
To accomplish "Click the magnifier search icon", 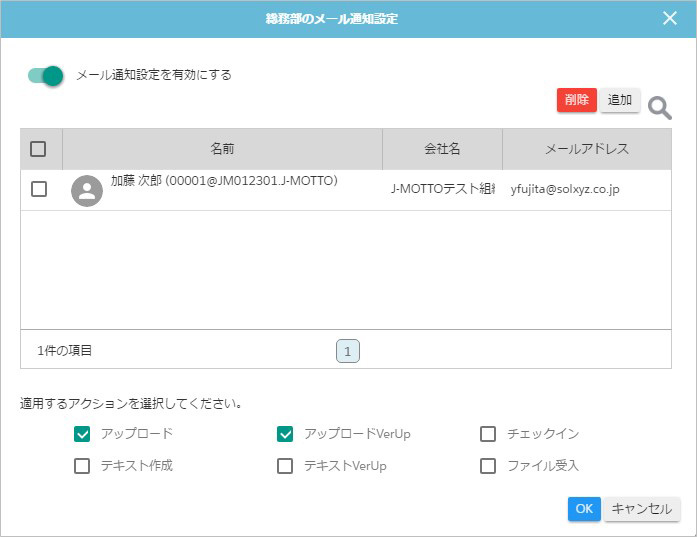I will tap(659, 108).
